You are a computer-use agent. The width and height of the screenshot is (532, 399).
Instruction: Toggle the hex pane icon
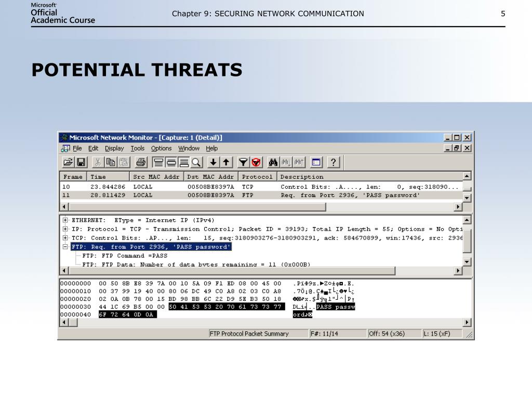[x=184, y=163]
